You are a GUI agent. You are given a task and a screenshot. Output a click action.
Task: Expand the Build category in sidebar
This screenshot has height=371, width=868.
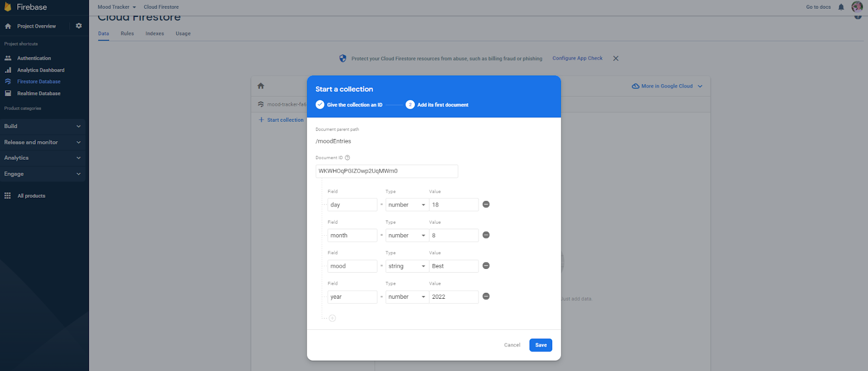click(42, 126)
